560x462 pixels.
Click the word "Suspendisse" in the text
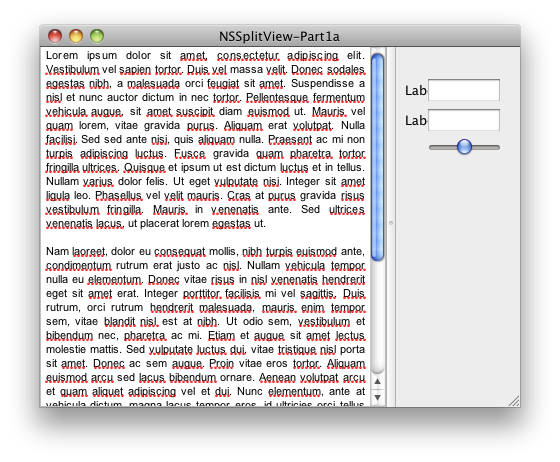pos(322,84)
